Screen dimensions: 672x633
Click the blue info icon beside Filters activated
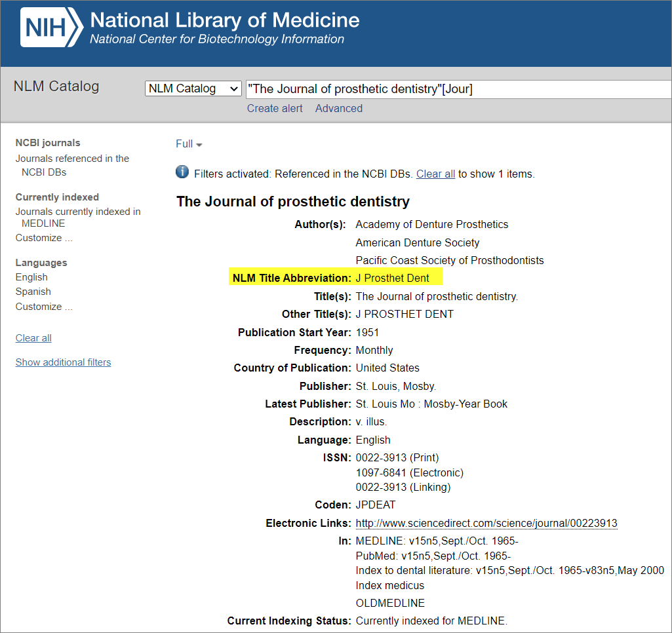click(x=182, y=172)
